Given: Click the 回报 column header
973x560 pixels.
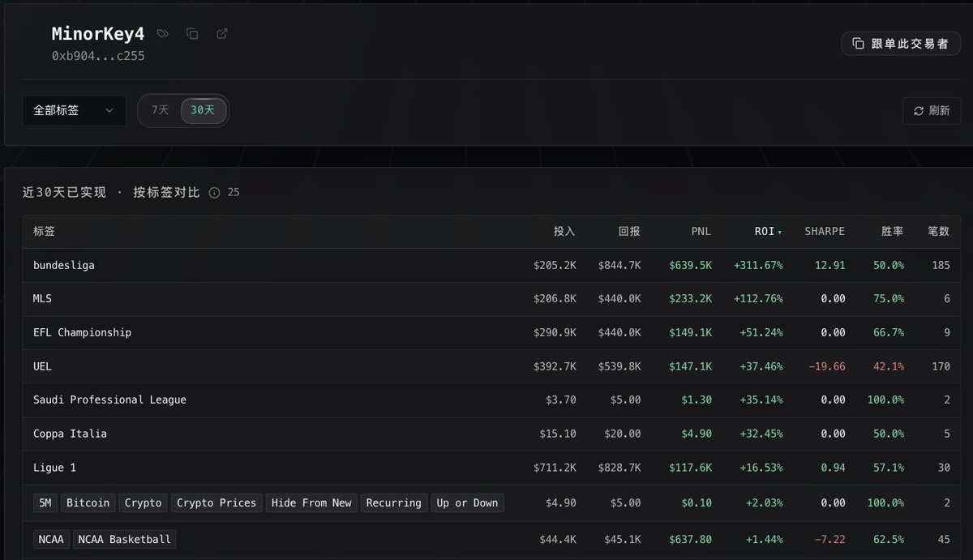Looking at the screenshot, I should pos(629,232).
